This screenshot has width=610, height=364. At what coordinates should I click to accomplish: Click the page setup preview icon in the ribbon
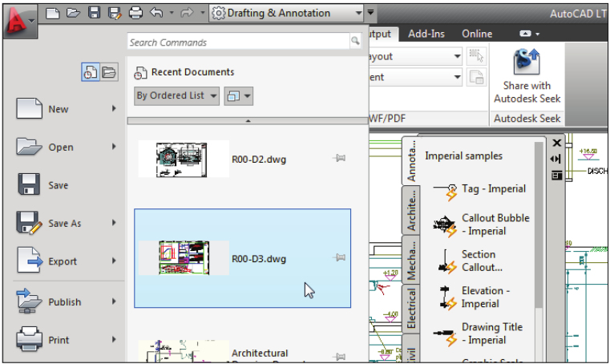pyautogui.click(x=476, y=77)
